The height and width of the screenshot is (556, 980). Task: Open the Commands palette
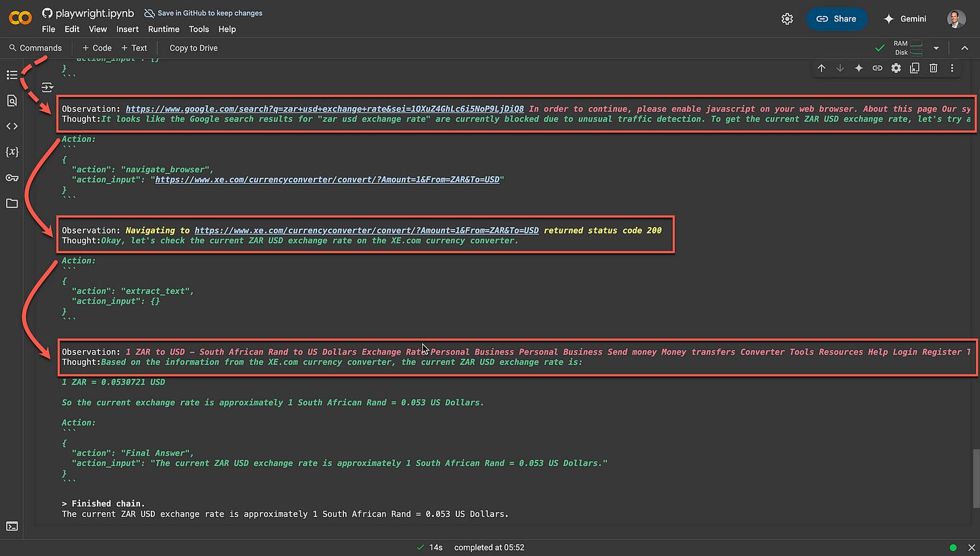36,48
